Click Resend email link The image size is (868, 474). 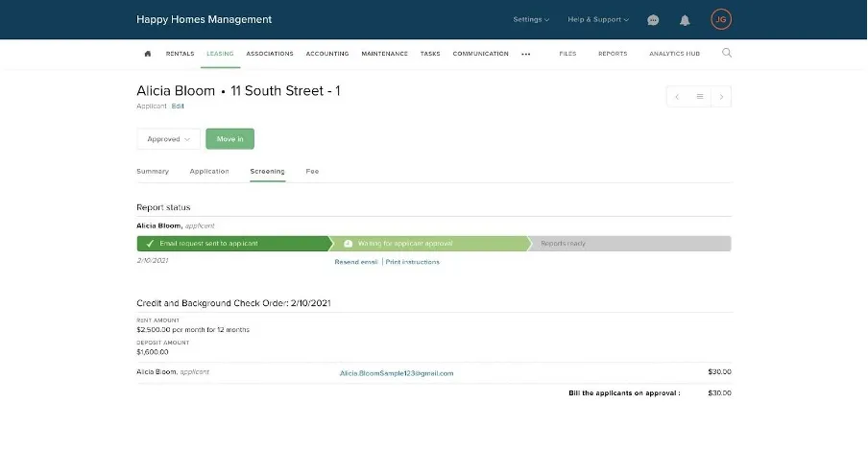tap(356, 262)
